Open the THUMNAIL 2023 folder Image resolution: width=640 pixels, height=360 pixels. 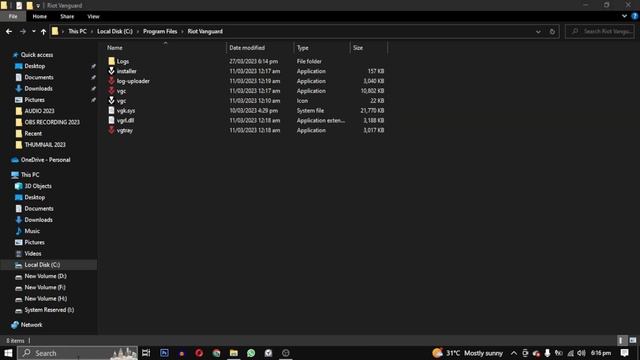click(x=45, y=144)
